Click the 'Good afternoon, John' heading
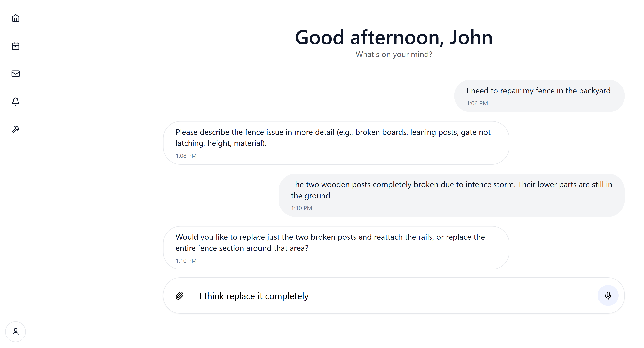Image resolution: width=644 pixels, height=348 pixels. coord(394,37)
